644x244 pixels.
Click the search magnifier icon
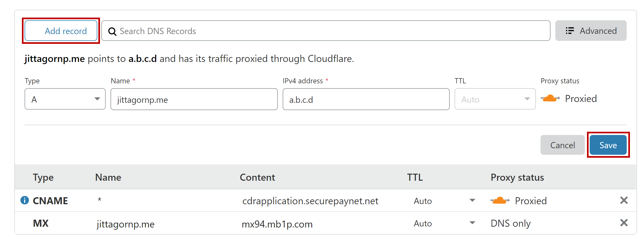[x=112, y=31]
